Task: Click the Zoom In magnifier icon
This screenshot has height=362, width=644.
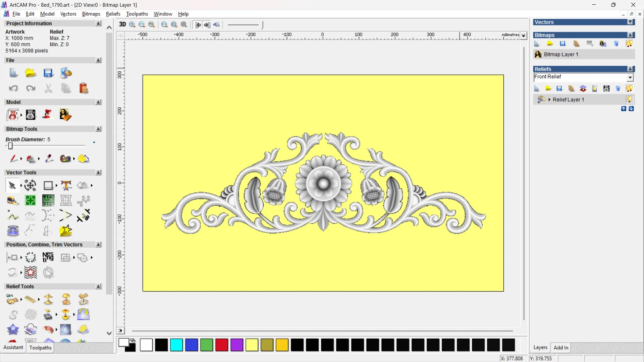Action: (x=132, y=24)
